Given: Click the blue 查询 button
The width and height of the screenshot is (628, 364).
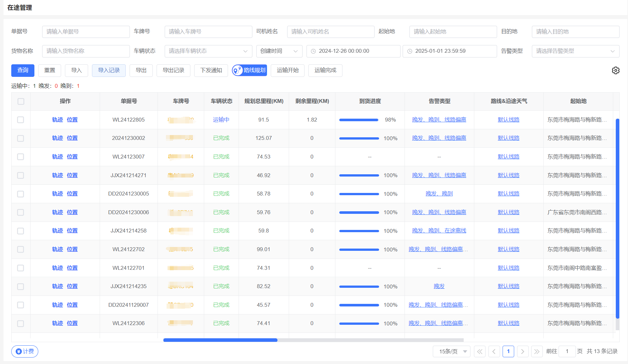Looking at the screenshot, I should [23, 70].
